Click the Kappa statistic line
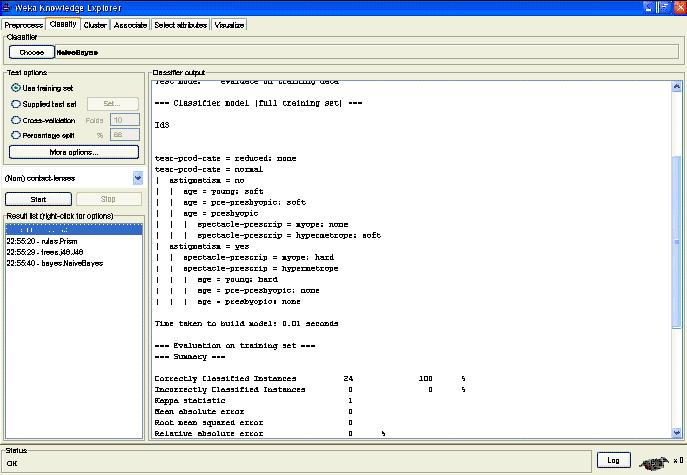The width and height of the screenshot is (687, 475). 254,400
